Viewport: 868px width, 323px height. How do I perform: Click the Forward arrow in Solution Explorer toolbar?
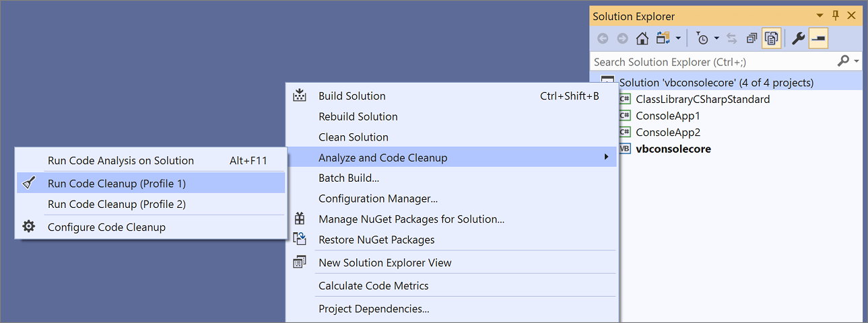[622, 38]
